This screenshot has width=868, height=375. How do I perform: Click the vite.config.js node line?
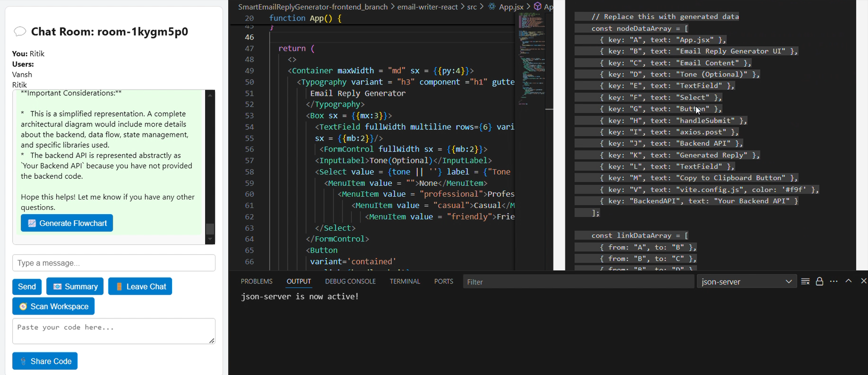pos(710,190)
